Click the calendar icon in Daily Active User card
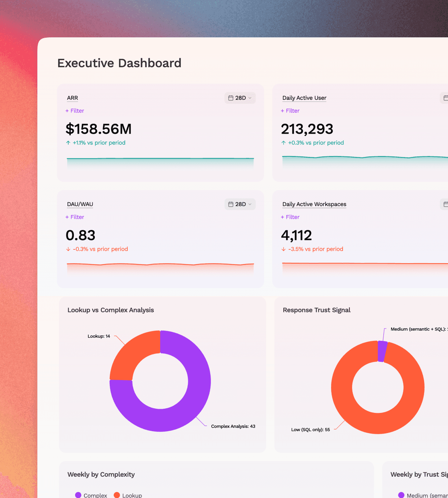Image resolution: width=448 pixels, height=498 pixels. (445, 98)
